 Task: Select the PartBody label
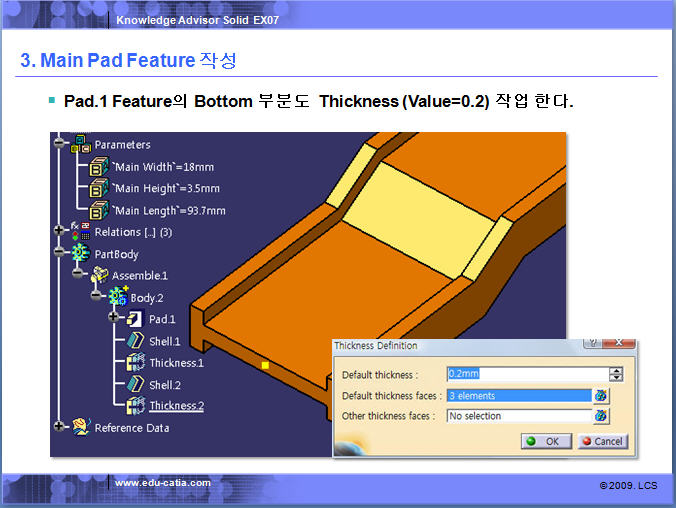point(116,254)
